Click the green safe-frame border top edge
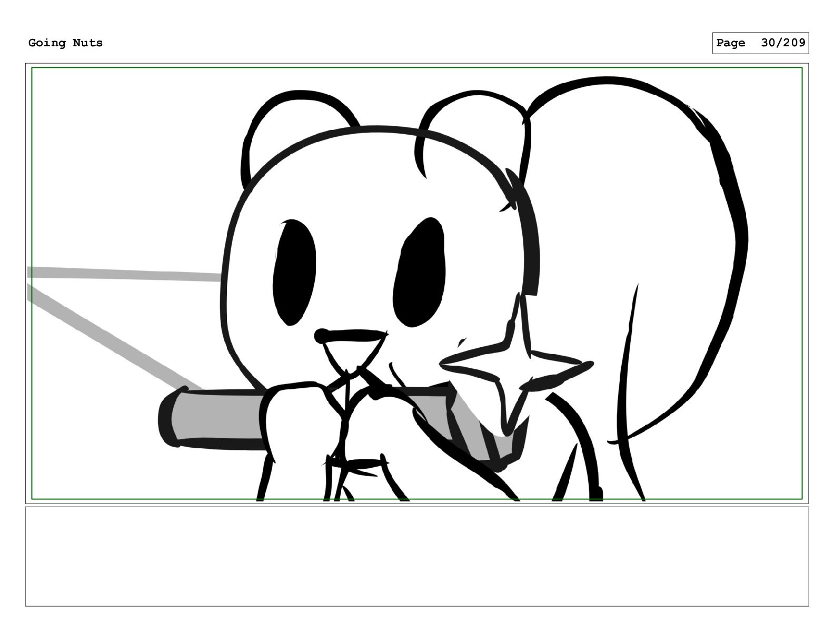 [x=417, y=68]
